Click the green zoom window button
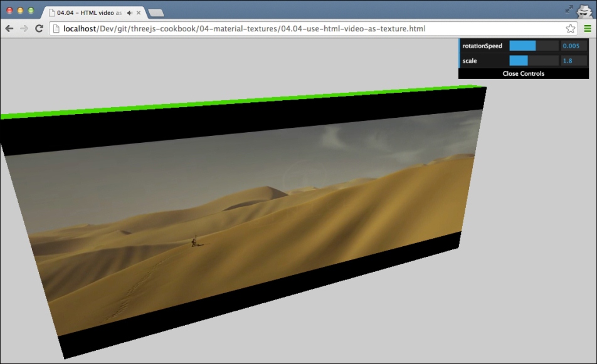597x364 pixels. [31, 11]
